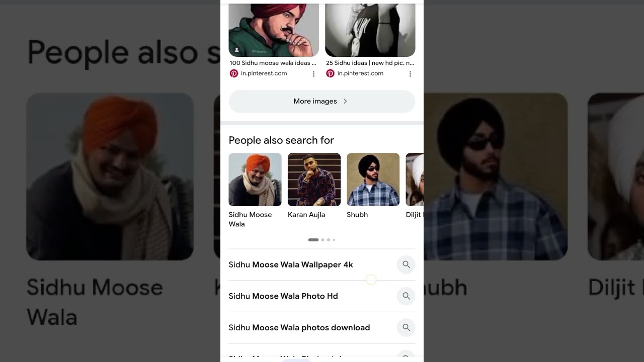Open three-dot menu for 25 Sidhu ideas

[410, 74]
